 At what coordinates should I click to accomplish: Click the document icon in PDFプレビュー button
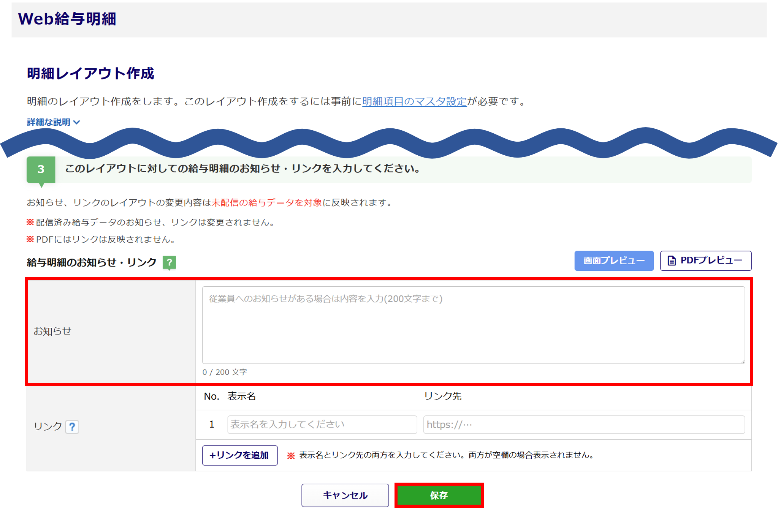(672, 261)
